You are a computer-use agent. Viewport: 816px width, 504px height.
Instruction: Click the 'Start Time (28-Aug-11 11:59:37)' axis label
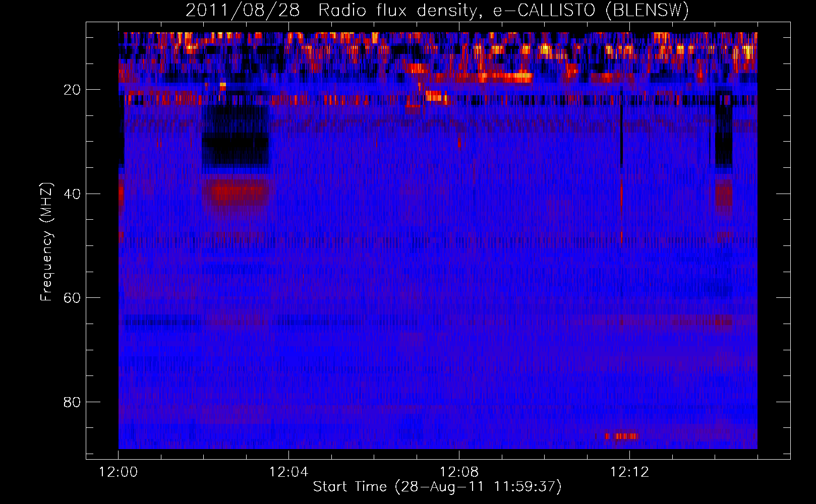pyautogui.click(x=437, y=486)
